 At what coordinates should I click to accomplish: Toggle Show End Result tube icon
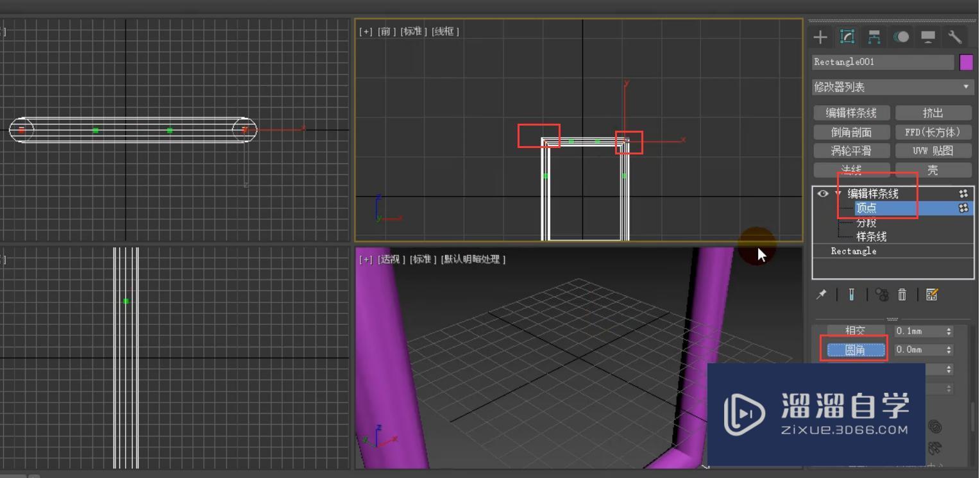tap(851, 294)
